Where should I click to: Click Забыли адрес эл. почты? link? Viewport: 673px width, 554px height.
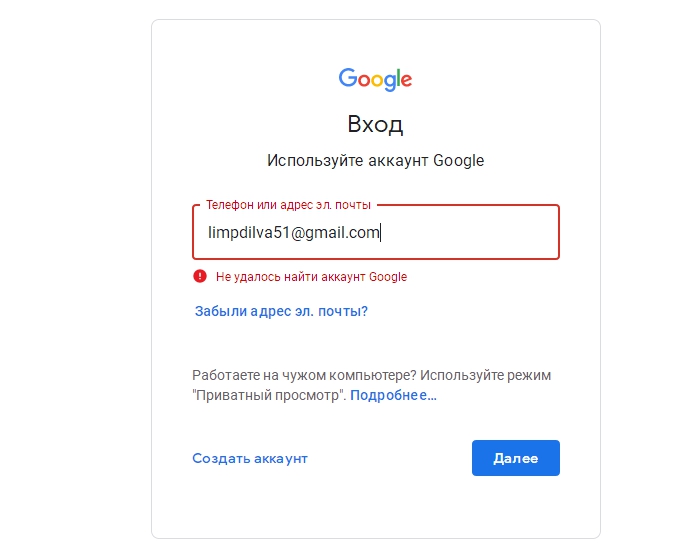[281, 311]
